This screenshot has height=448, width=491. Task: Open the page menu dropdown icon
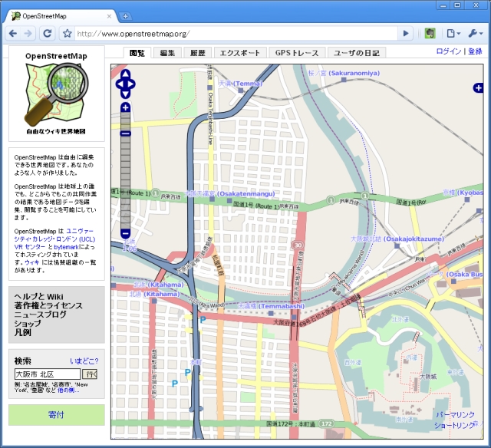pos(453,34)
